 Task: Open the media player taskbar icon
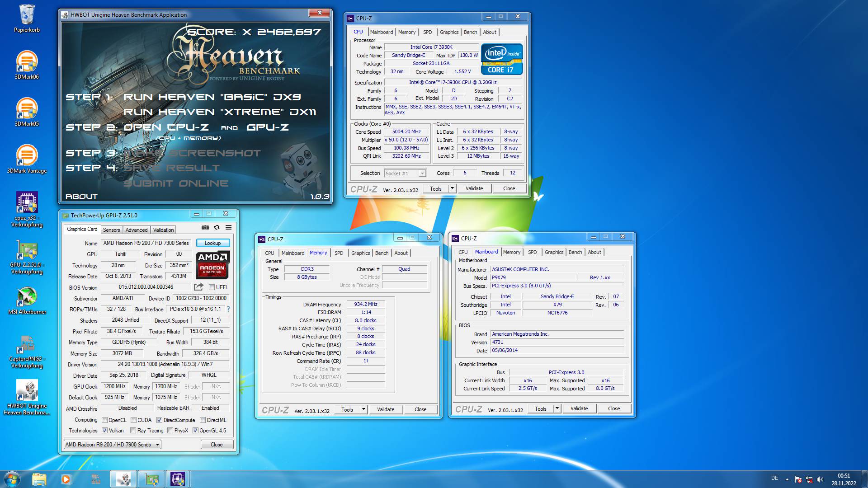[x=66, y=479]
